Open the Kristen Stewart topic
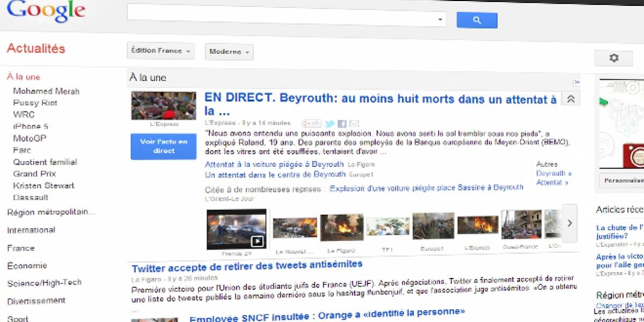644x322 pixels. (x=44, y=186)
